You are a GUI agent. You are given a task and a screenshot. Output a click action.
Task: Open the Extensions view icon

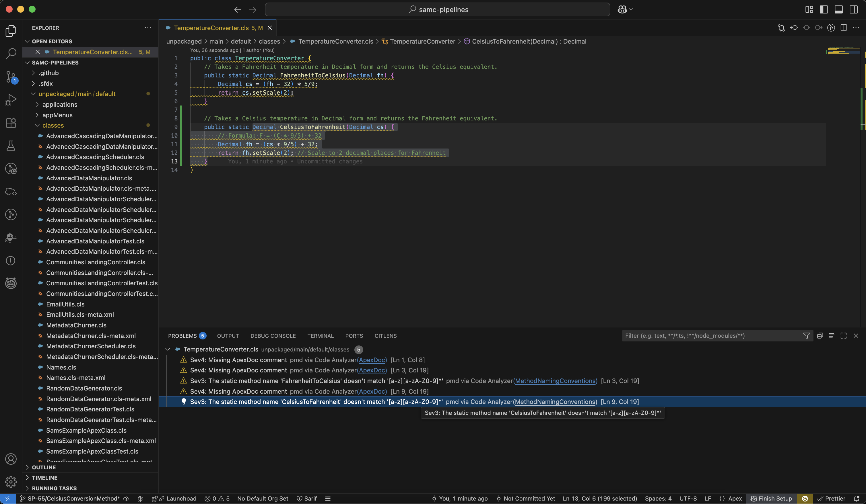tap(11, 123)
